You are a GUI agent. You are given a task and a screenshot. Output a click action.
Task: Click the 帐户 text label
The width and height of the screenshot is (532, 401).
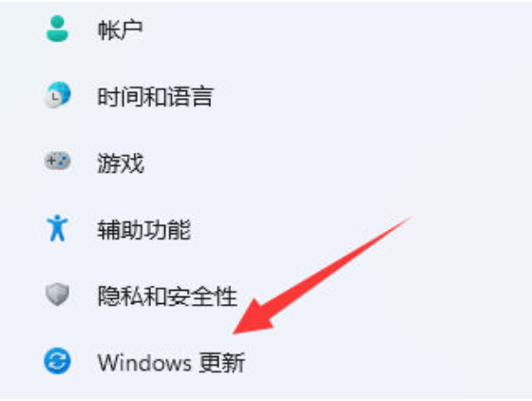click(120, 29)
